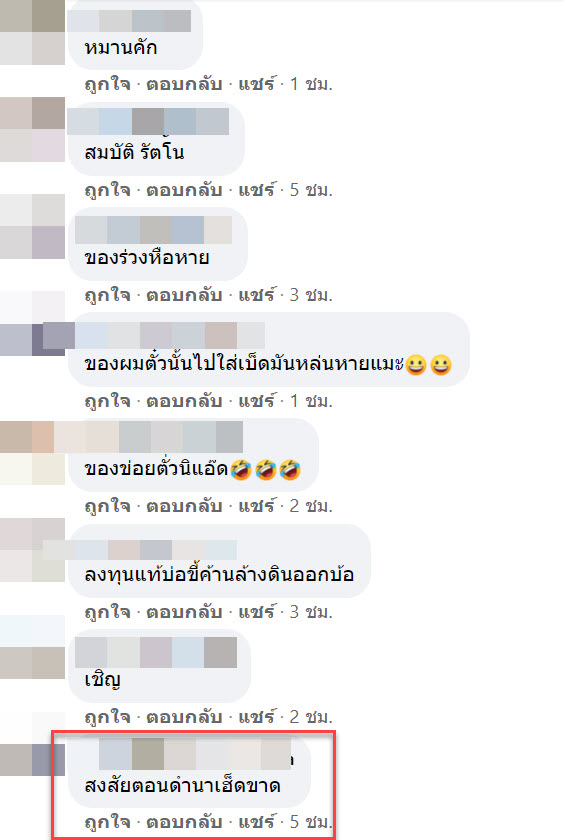Share the comment 'สมบัติ รัตโน'
This screenshot has width=564, height=840.
point(257,190)
